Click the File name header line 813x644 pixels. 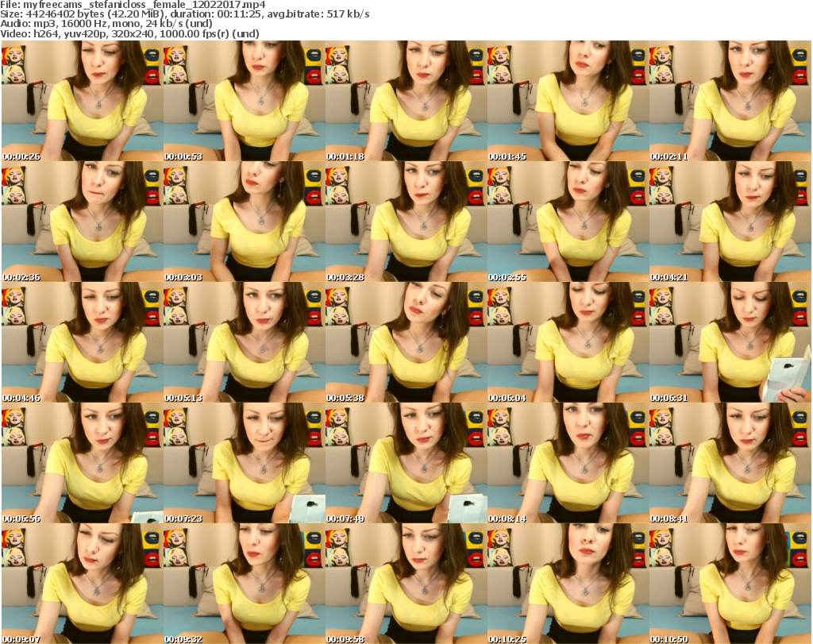click(x=133, y=5)
